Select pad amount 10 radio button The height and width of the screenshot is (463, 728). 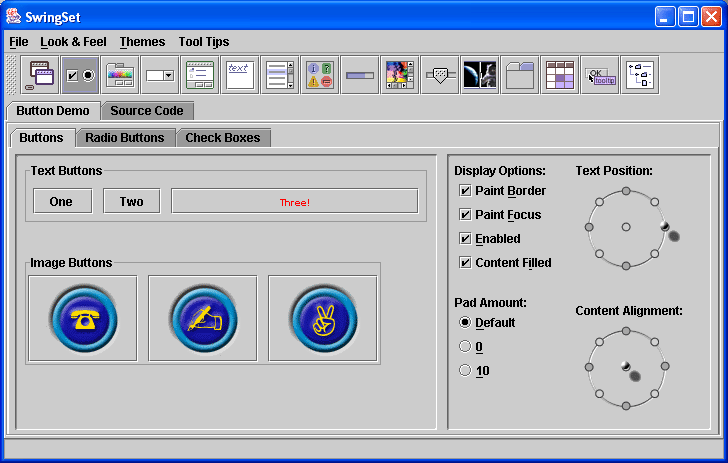464,371
